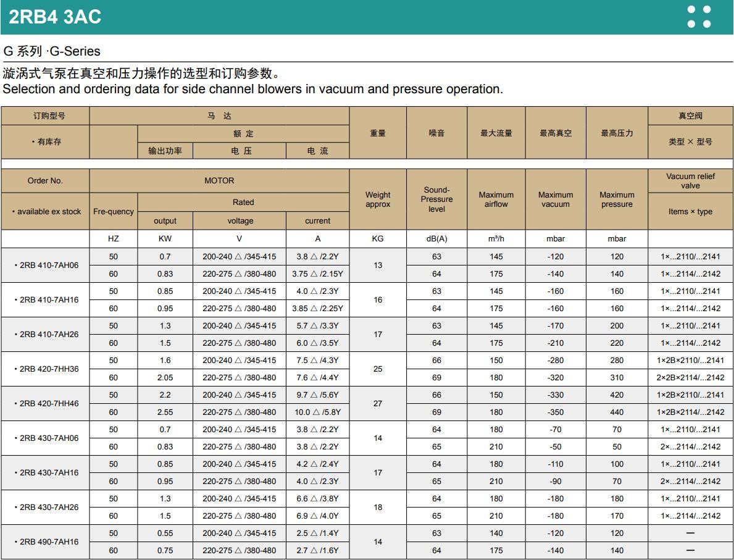Click the MOTOR header cell
This screenshot has height=560, width=734.
219,181
